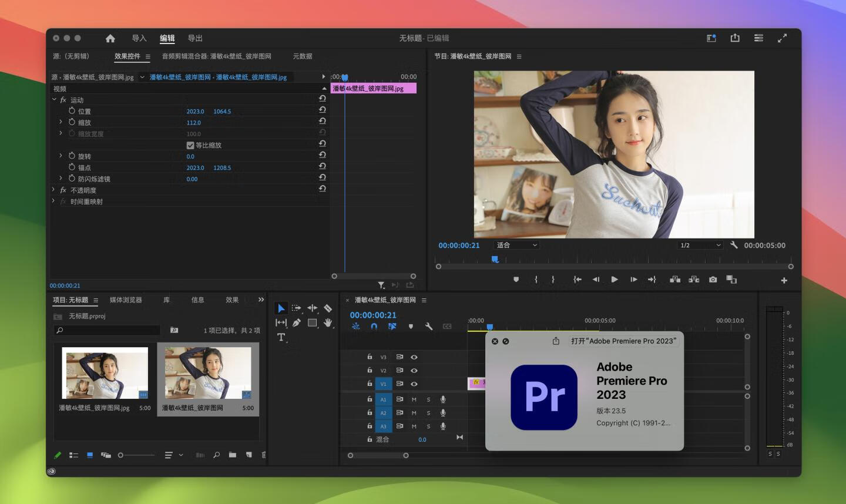Select the Hand tool

(328, 322)
